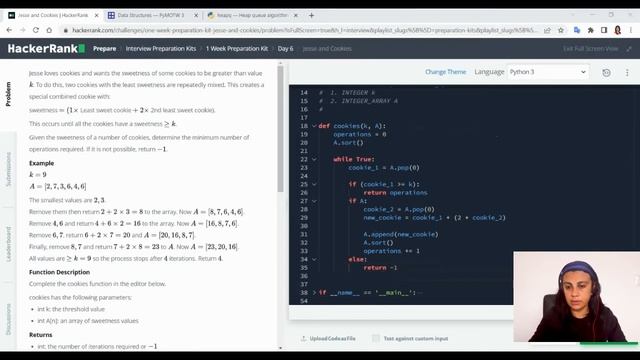The height and width of the screenshot is (360, 640).
Task: Click 'return -1' on line 35
Action: (x=380, y=268)
